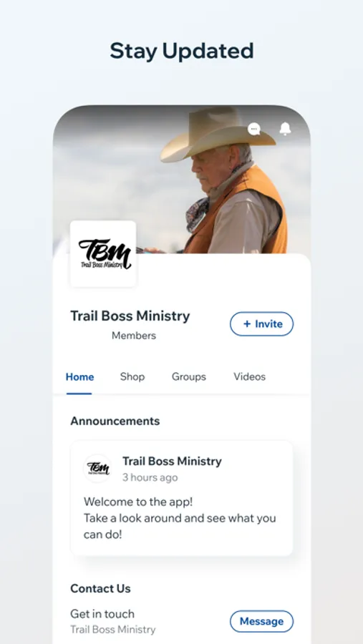
Task: Tap the announcement author name Trail Boss Ministry
Action: click(x=172, y=462)
